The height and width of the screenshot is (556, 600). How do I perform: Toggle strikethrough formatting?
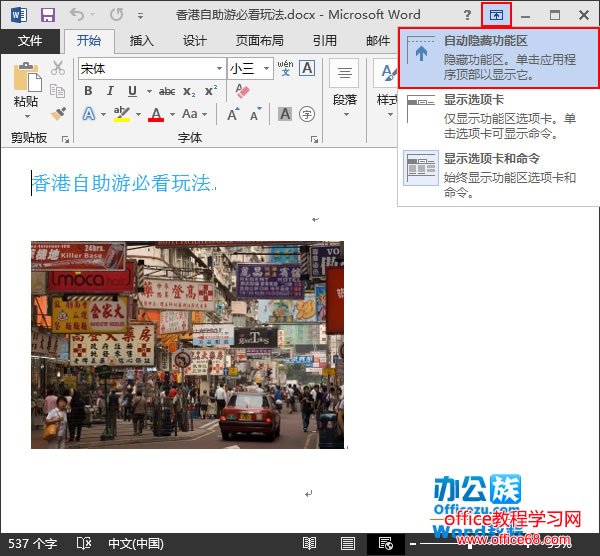coord(166,91)
